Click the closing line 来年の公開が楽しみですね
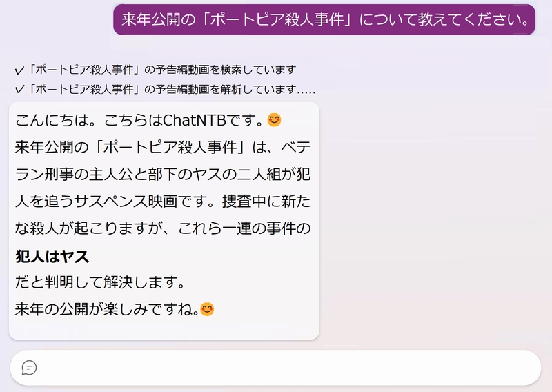 (107, 309)
